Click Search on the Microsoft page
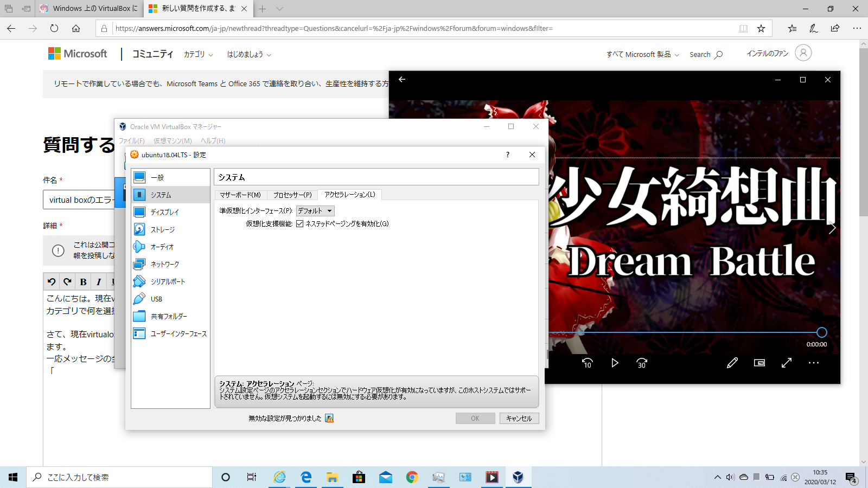Image resolution: width=868 pixels, height=488 pixels. 706,54
